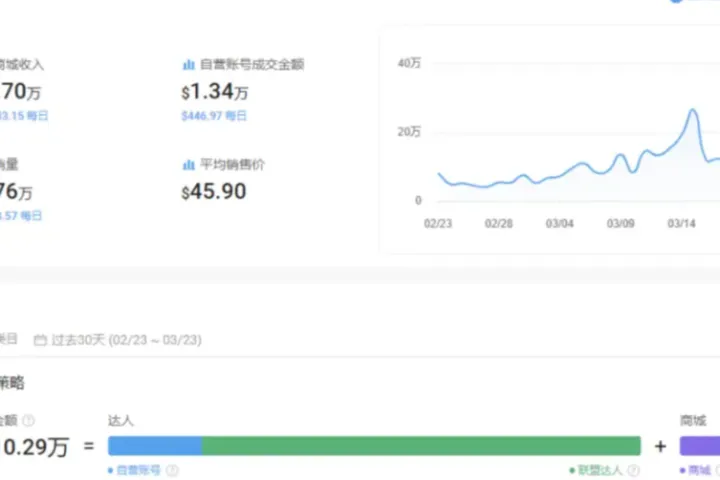This screenshot has width=720, height=480.
Task: Click the $1.34万 amount
Action: tap(214, 91)
